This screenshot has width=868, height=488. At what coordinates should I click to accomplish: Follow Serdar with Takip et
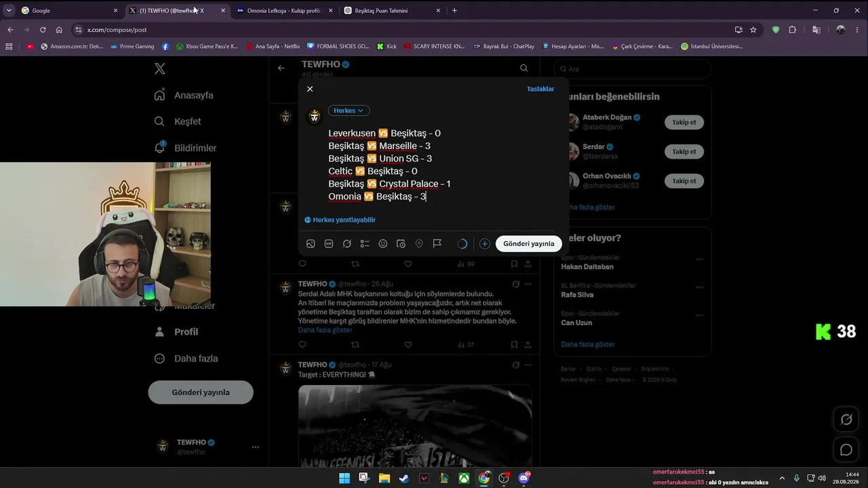tap(684, 152)
